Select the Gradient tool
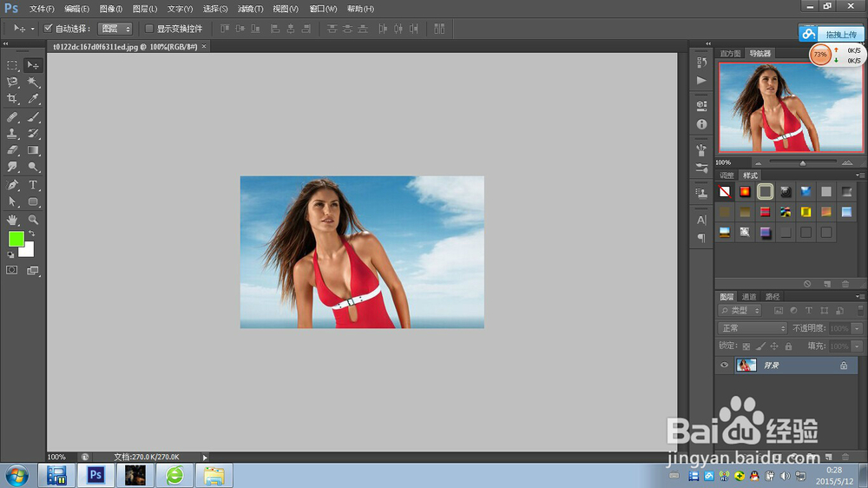This screenshot has height=488, width=868. pyautogui.click(x=33, y=150)
